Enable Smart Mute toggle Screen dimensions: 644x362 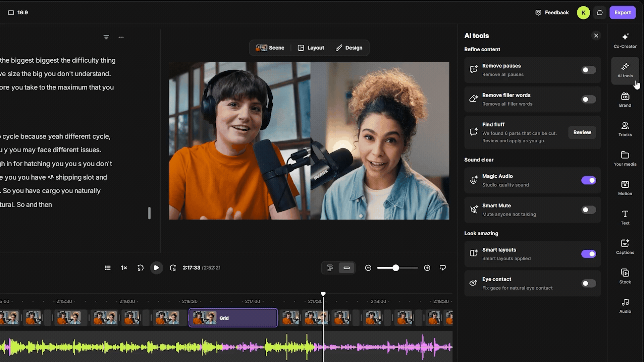[589, 210]
